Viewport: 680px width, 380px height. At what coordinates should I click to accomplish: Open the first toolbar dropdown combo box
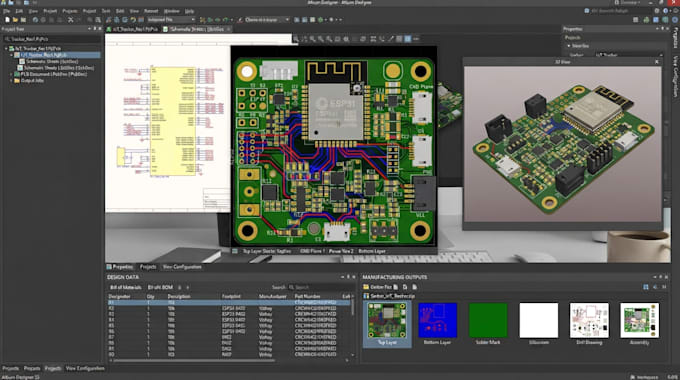171,20
